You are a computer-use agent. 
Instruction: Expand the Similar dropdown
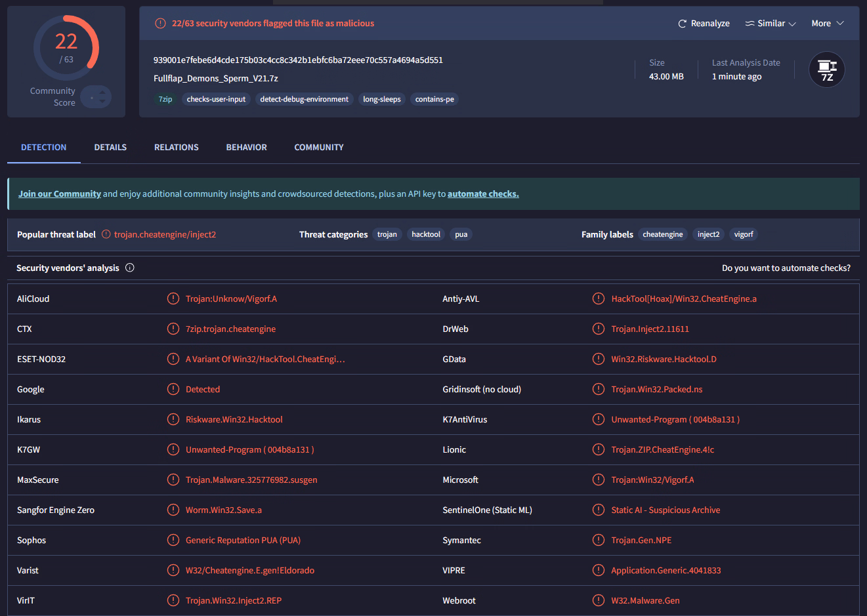tap(771, 24)
